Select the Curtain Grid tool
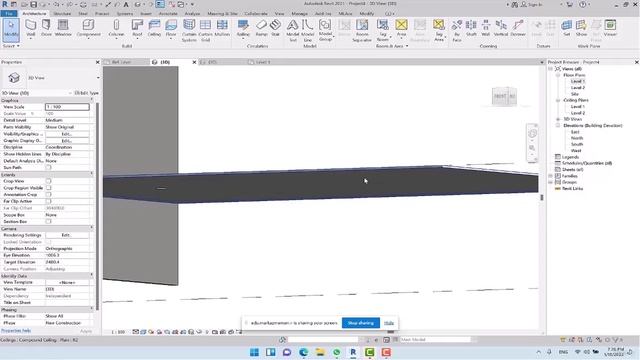This screenshot has height=360, width=640. 205,31
